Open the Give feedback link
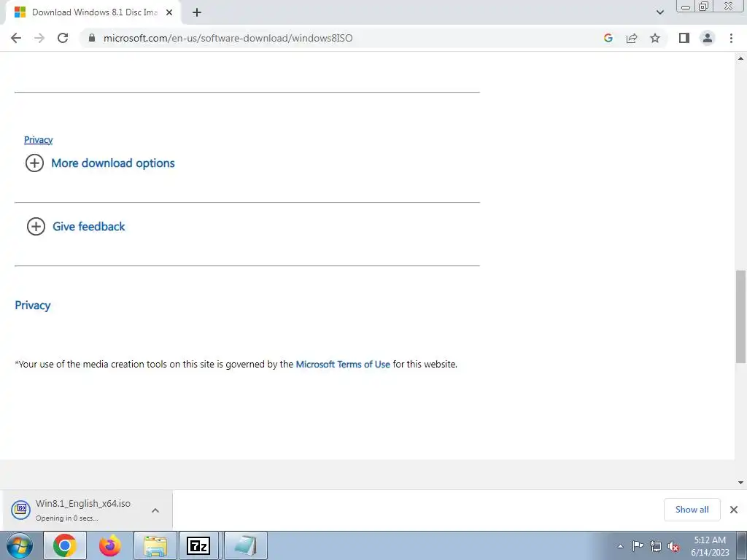This screenshot has width=747, height=560. tap(88, 226)
